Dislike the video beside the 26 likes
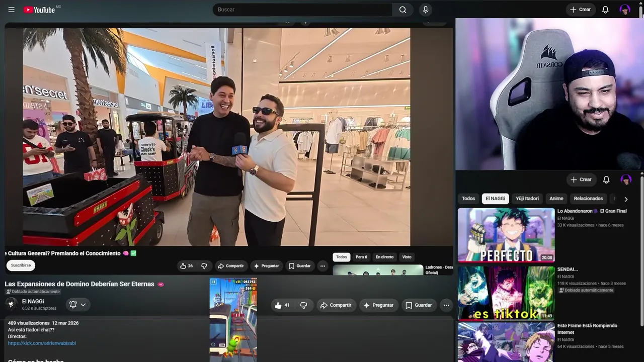Image resolution: width=644 pixels, height=362 pixels. (x=204, y=266)
